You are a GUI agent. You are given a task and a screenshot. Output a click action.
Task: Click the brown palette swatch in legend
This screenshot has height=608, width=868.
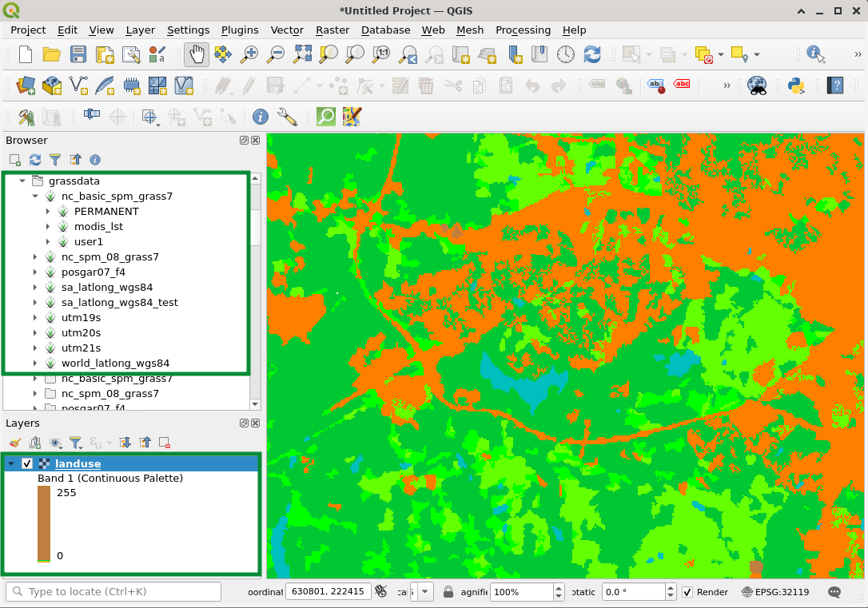click(x=44, y=523)
